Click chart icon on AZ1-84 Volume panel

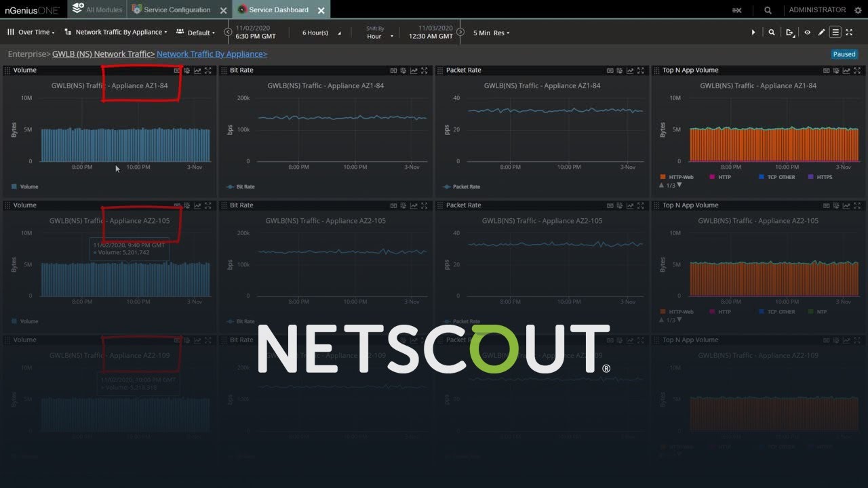(x=197, y=70)
